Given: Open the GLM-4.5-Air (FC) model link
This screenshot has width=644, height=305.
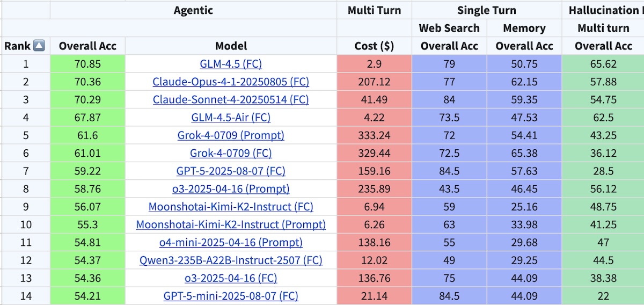Looking at the screenshot, I should (x=231, y=118).
